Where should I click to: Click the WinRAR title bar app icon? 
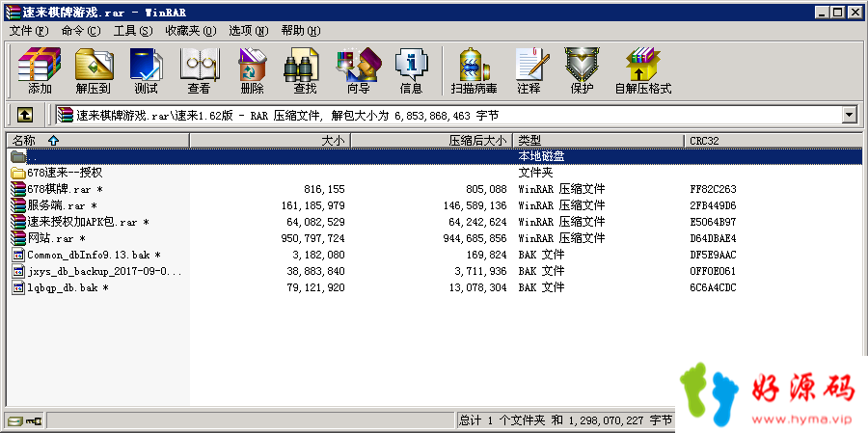14,12
